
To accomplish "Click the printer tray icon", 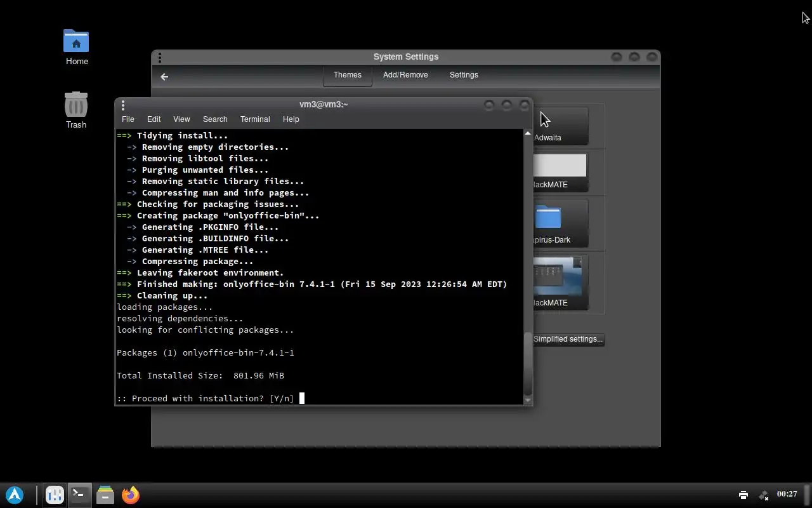I will 743,495.
